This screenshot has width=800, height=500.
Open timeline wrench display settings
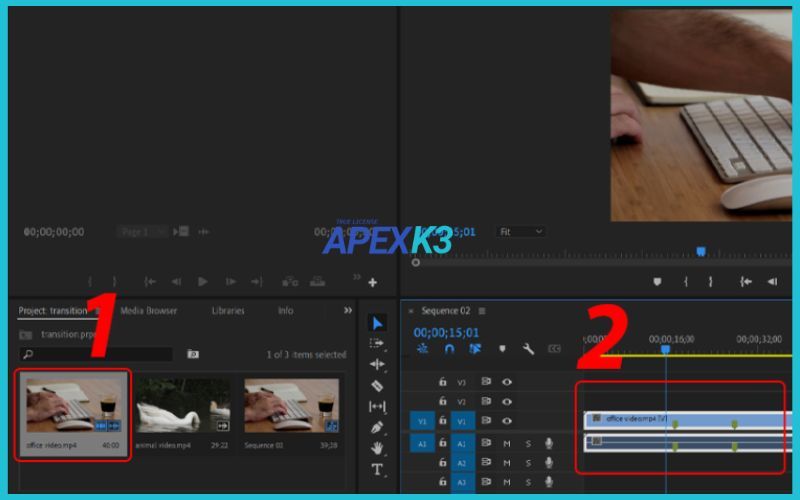click(528, 349)
